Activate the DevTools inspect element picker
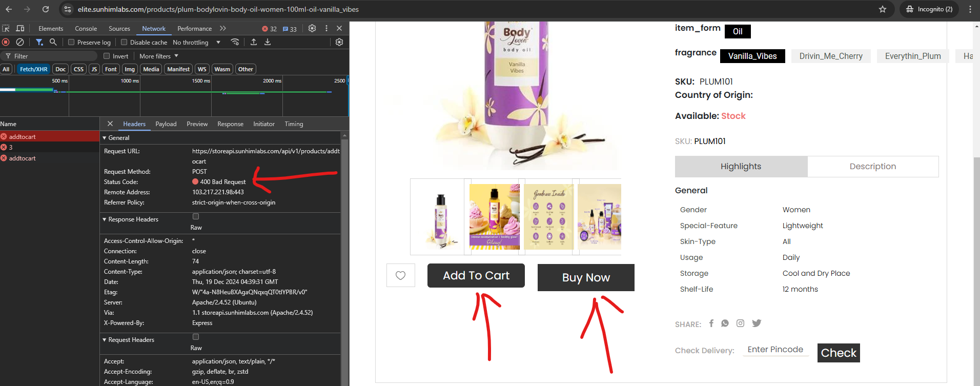Image resolution: width=980 pixels, height=386 pixels. tap(6, 29)
